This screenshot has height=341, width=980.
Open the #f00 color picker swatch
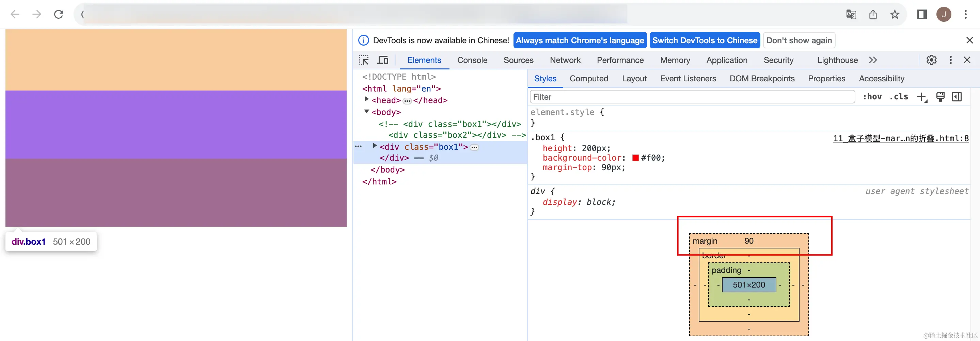click(x=635, y=158)
